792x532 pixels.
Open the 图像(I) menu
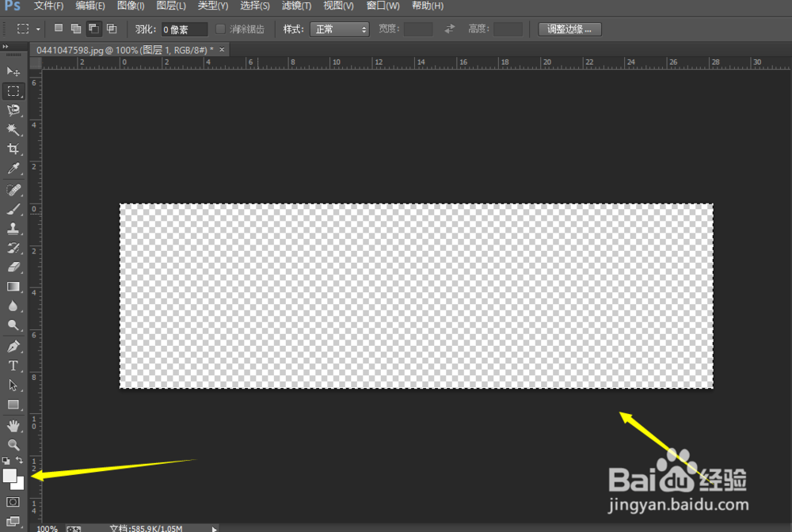coord(131,6)
